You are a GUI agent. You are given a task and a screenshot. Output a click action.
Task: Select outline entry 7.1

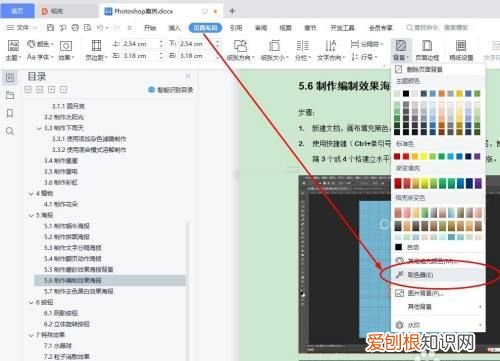pos(58,346)
